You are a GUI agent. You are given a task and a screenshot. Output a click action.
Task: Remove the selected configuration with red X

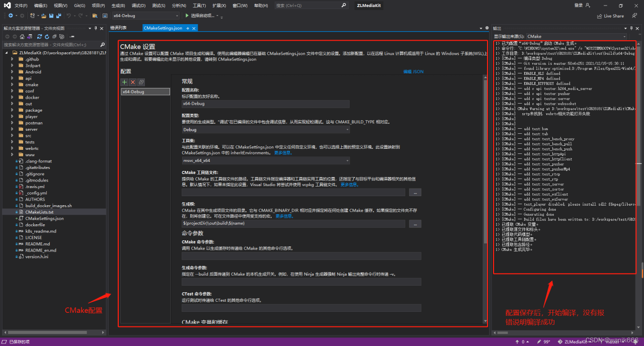click(x=133, y=82)
